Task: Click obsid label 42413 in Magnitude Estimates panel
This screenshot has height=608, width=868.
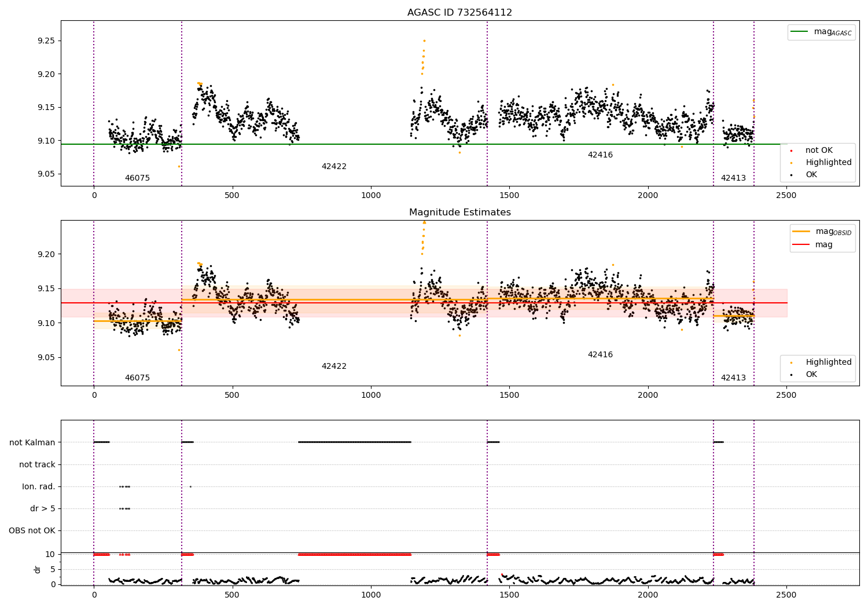Action: [x=733, y=378]
